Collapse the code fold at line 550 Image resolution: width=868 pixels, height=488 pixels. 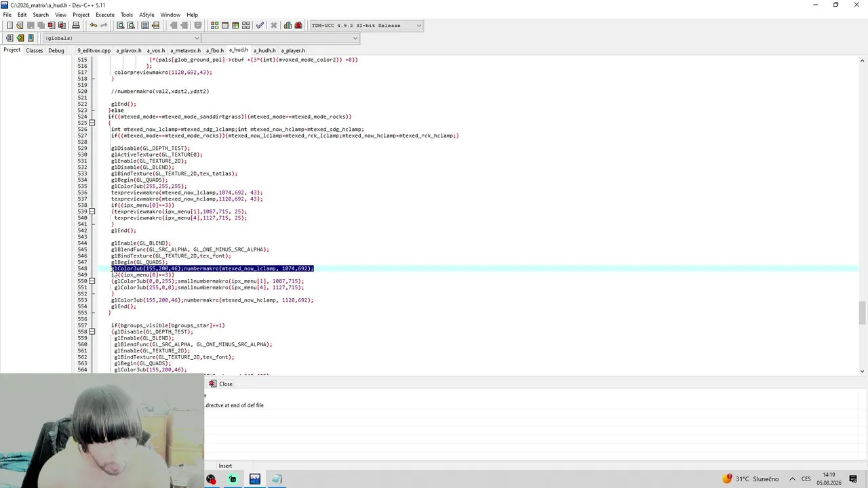92,281
